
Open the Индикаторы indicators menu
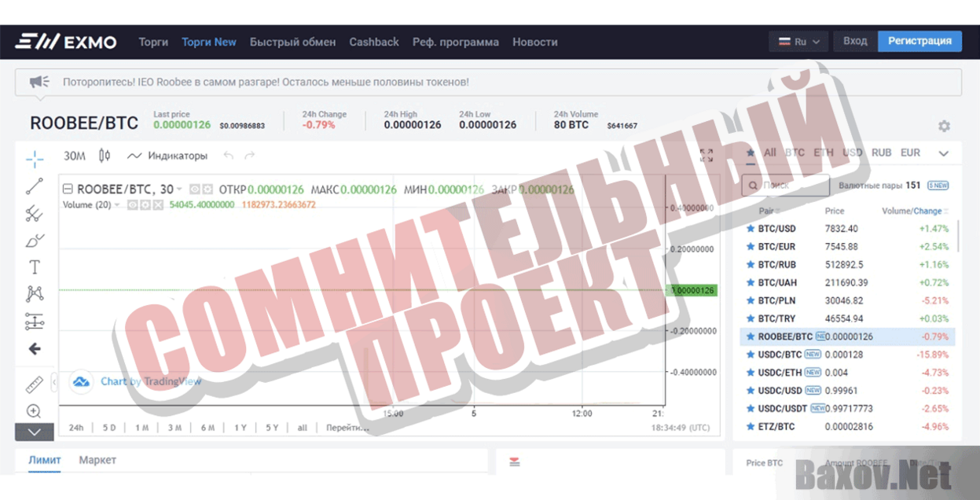167,156
